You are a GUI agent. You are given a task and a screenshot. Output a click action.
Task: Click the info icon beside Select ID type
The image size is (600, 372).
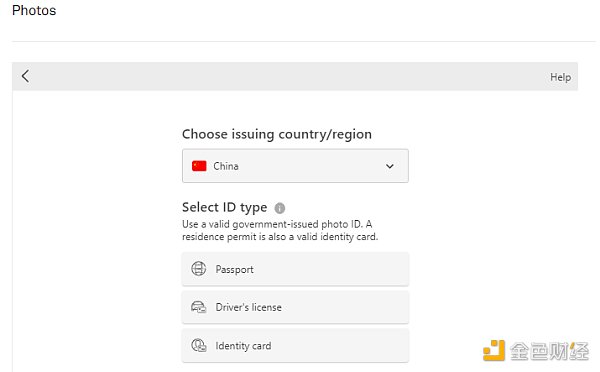280,208
